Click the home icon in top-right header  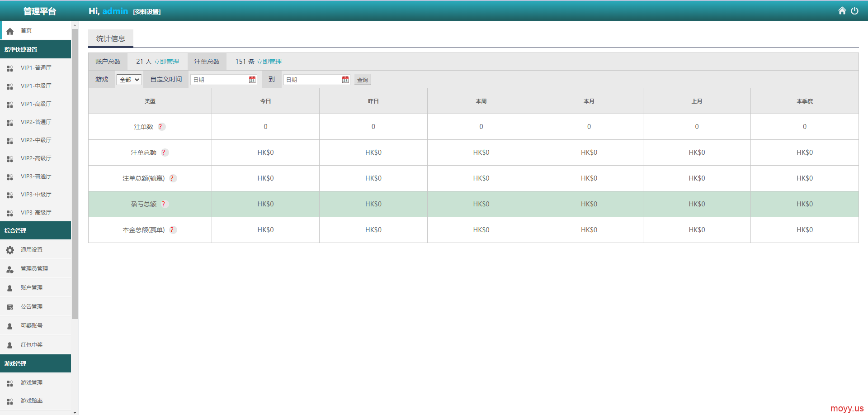(842, 10)
